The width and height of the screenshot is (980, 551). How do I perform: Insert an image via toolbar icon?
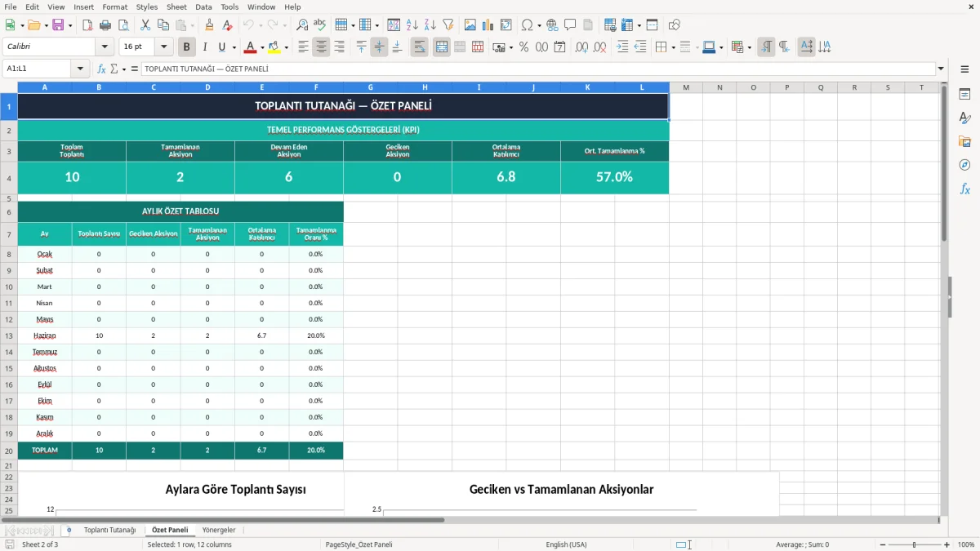click(470, 25)
